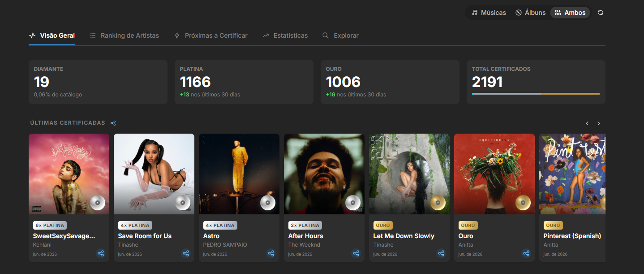
Task: Open the Ranking de Artistas tab
Action: coord(125,35)
